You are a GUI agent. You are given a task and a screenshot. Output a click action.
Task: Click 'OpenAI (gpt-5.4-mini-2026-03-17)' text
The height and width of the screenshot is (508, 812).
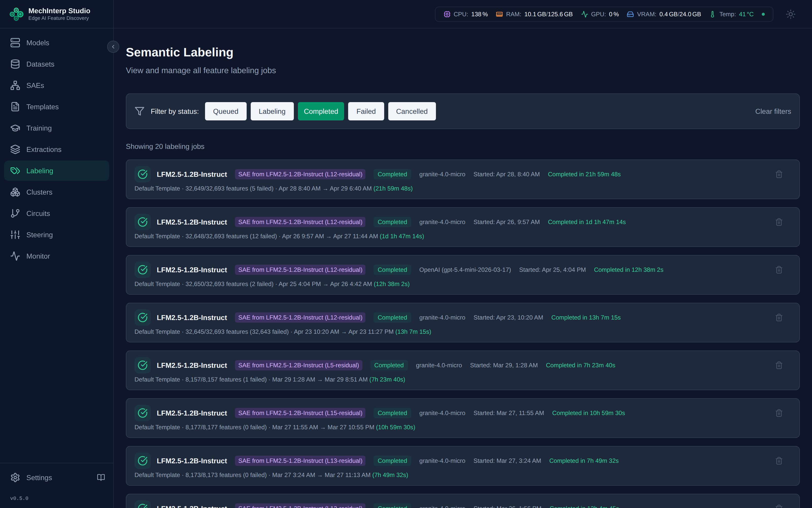pos(465,270)
